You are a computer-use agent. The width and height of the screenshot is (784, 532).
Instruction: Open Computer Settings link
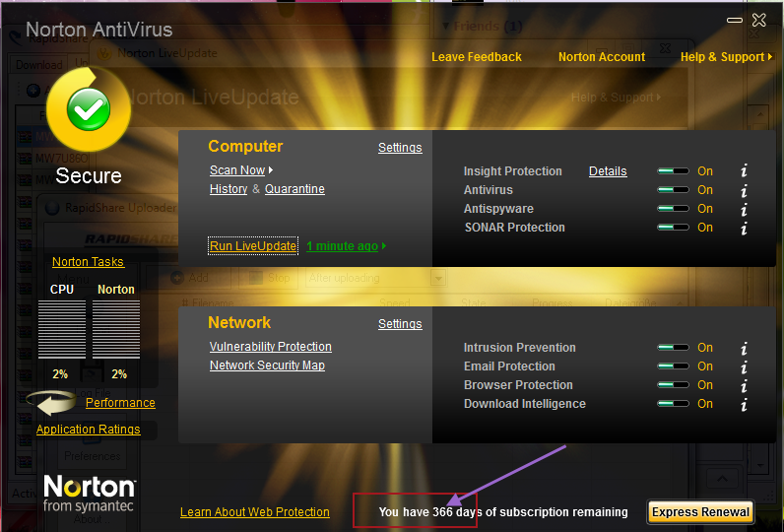(400, 148)
